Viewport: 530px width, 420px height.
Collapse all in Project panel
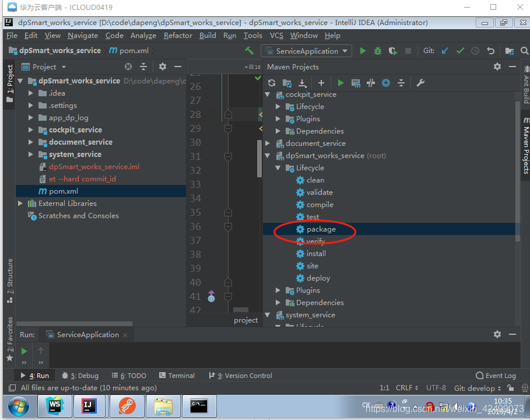click(143, 66)
